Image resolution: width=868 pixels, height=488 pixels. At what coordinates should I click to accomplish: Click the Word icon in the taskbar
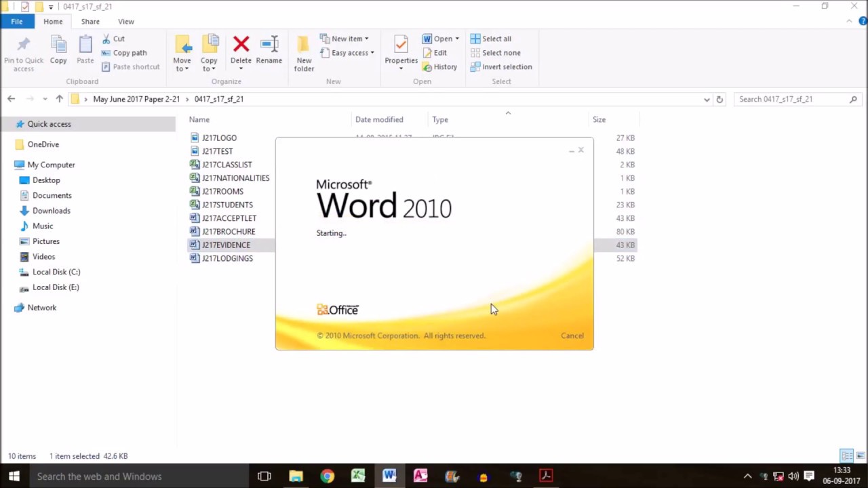(x=389, y=476)
